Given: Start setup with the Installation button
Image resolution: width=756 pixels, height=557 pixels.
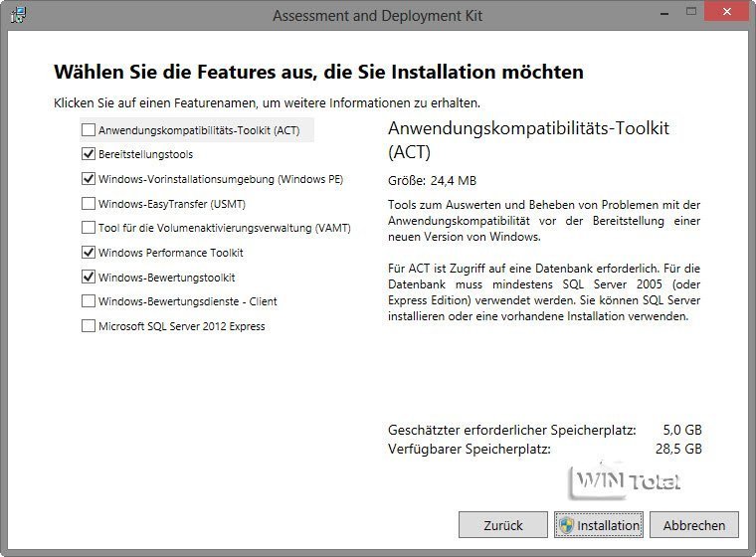Looking at the screenshot, I should 599,525.
